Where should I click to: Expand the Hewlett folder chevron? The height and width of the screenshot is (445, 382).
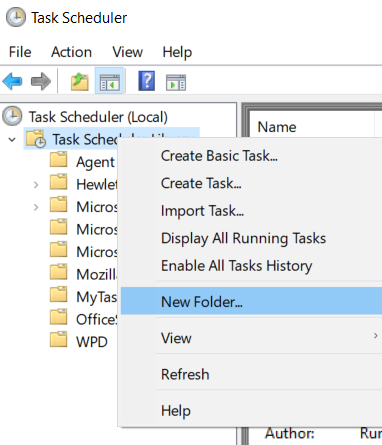point(36,185)
